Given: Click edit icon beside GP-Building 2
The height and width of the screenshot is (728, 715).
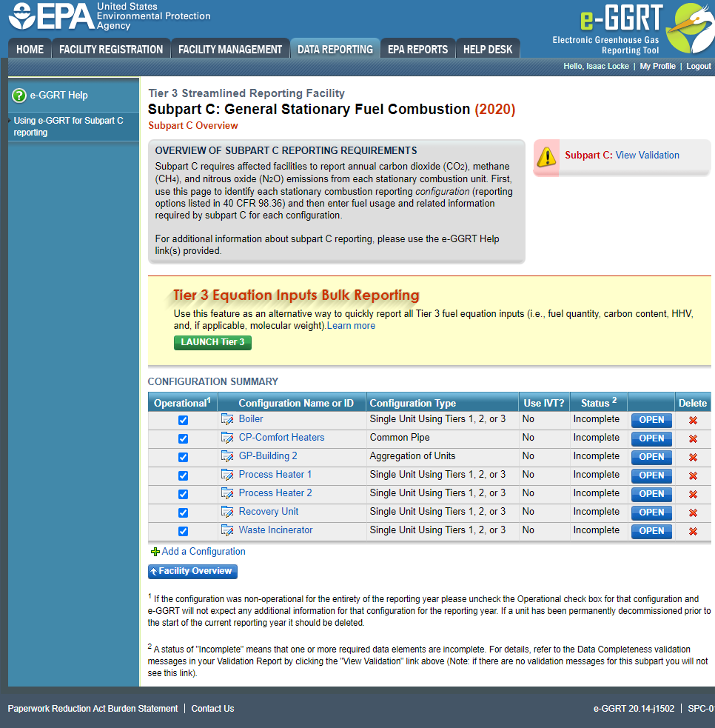Looking at the screenshot, I should pyautogui.click(x=227, y=456).
